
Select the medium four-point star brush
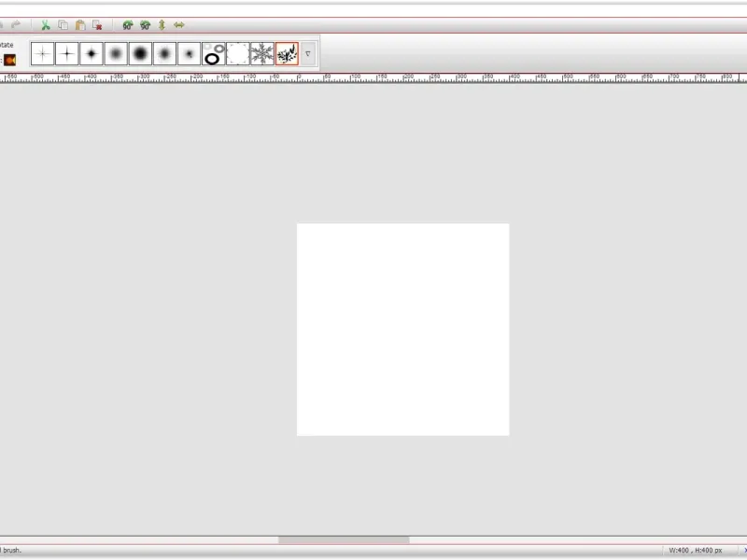(x=66, y=53)
